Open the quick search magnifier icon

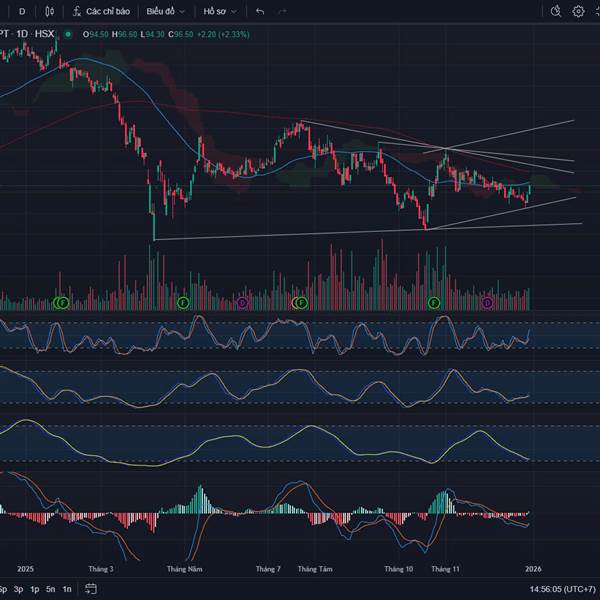coord(556,11)
